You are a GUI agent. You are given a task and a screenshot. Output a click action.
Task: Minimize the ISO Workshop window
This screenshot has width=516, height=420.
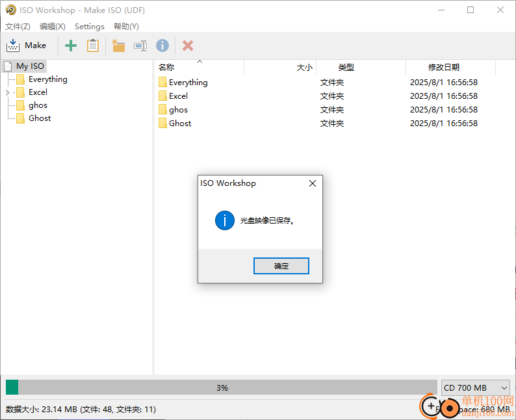pos(441,10)
